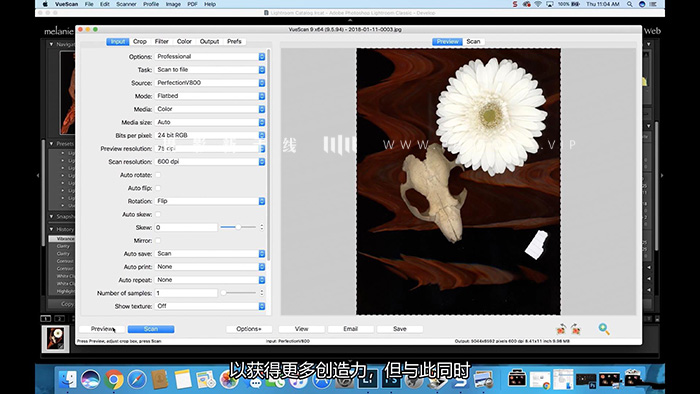Open Safari from the dock
The height and width of the screenshot is (394, 700).
pyautogui.click(x=137, y=380)
